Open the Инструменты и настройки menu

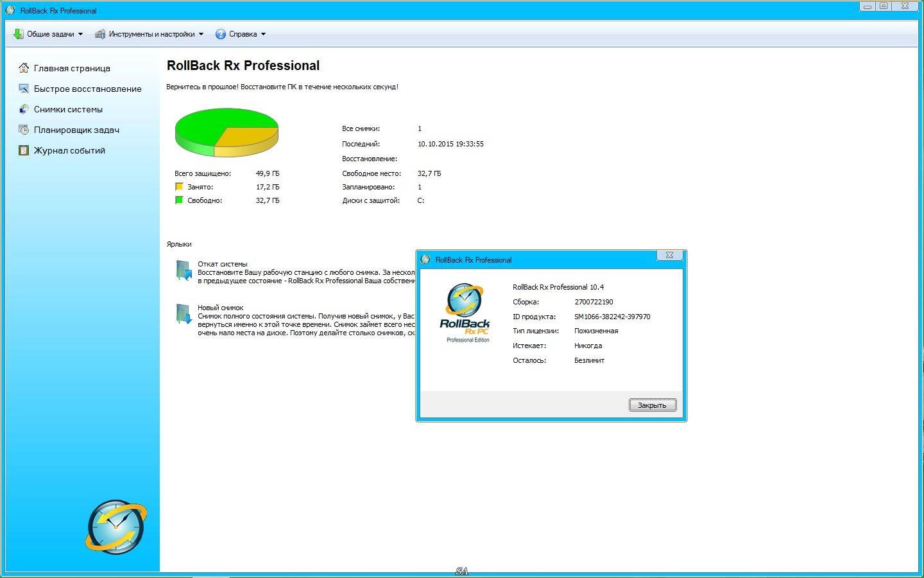click(x=149, y=34)
